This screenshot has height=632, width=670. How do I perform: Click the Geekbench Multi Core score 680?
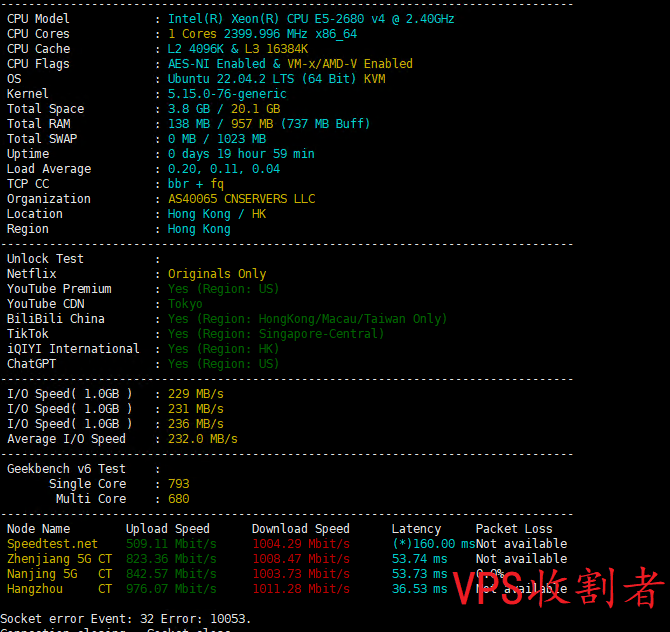click(179, 499)
